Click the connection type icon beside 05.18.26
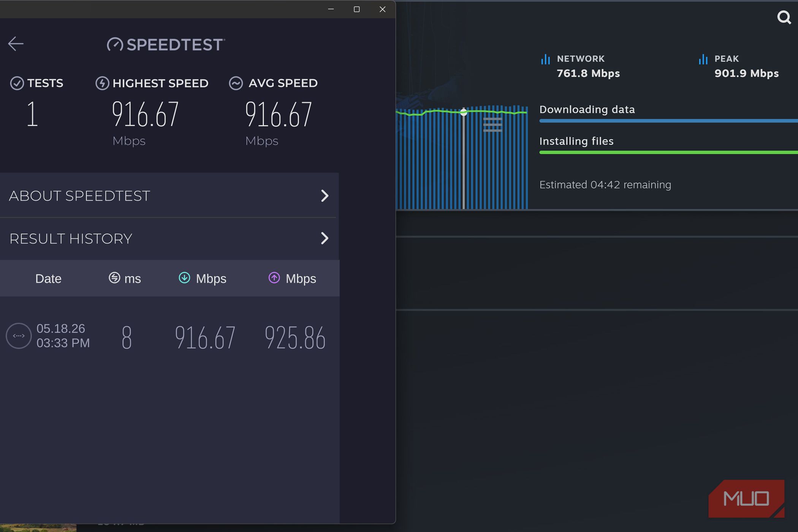Viewport: 798px width, 532px height. tap(19, 336)
